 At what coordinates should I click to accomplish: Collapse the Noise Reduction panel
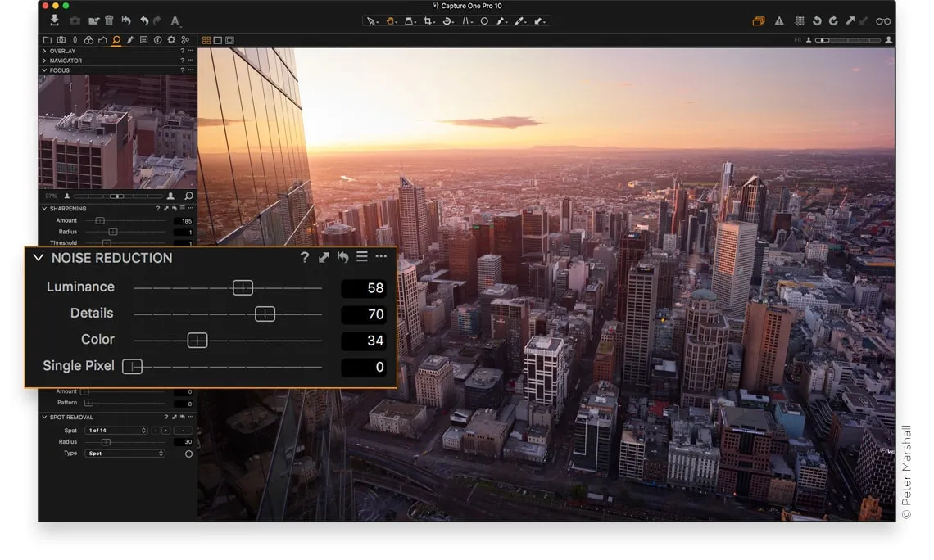click(38, 258)
